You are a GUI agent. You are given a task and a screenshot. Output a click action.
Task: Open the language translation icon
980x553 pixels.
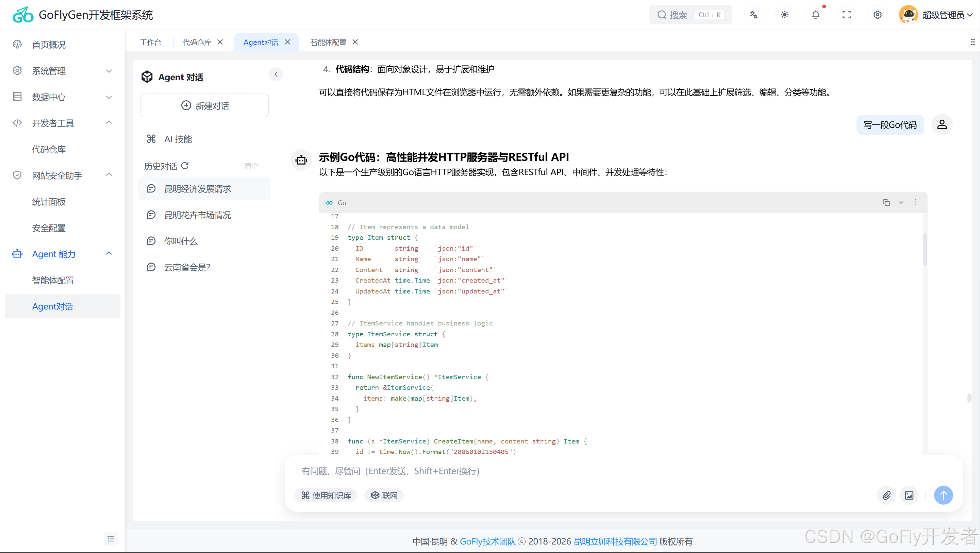753,15
